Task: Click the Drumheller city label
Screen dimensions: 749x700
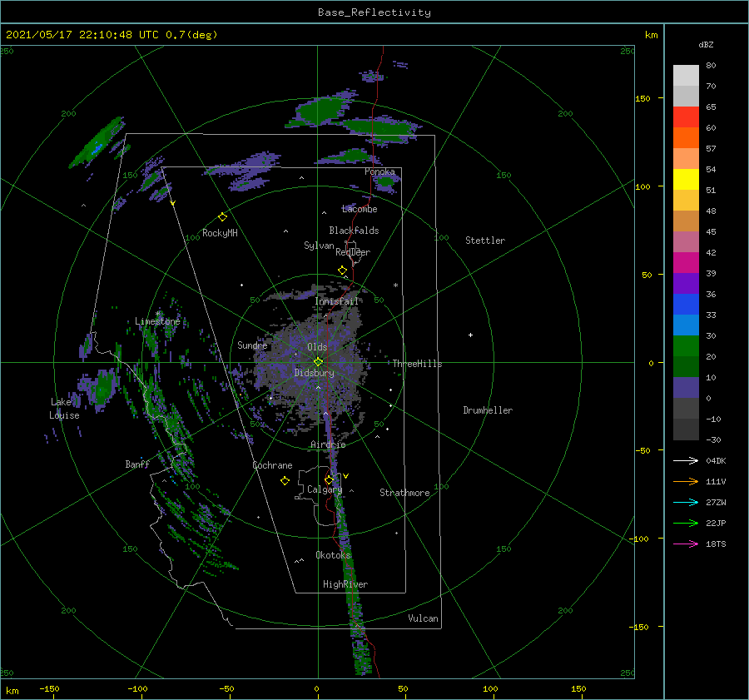Action: coord(488,410)
